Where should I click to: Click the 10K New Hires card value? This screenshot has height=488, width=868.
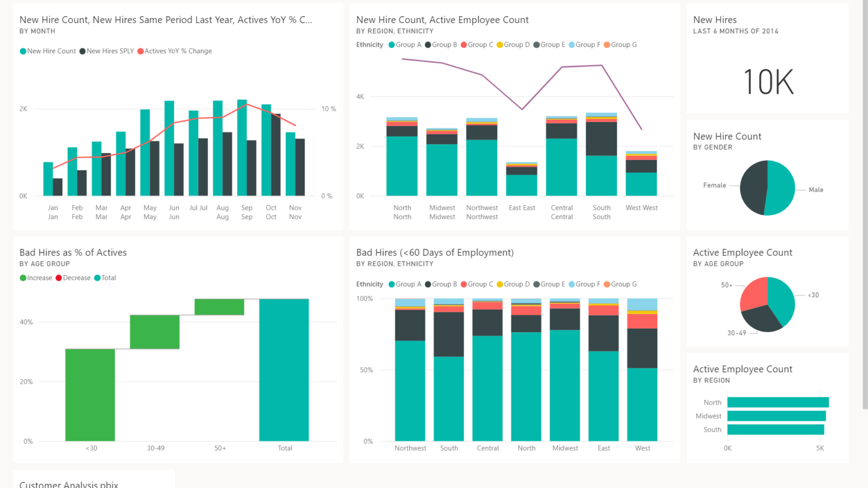tap(768, 82)
